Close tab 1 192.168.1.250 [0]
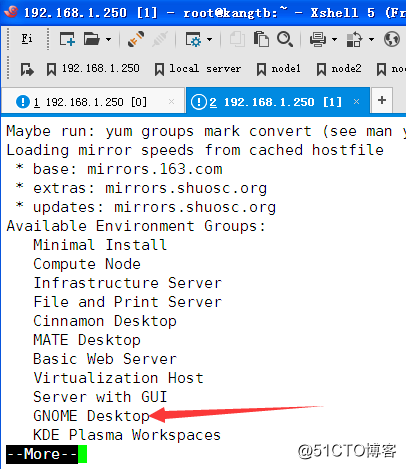The image size is (406, 469). (171, 102)
